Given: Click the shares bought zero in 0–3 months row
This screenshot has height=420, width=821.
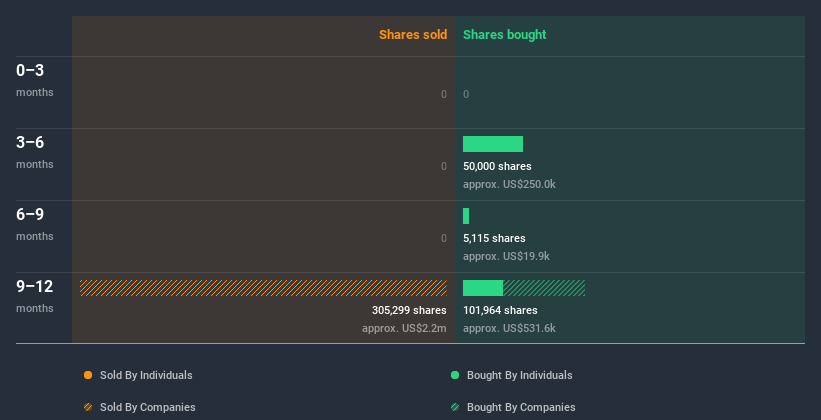Looking at the screenshot, I should click(466, 94).
